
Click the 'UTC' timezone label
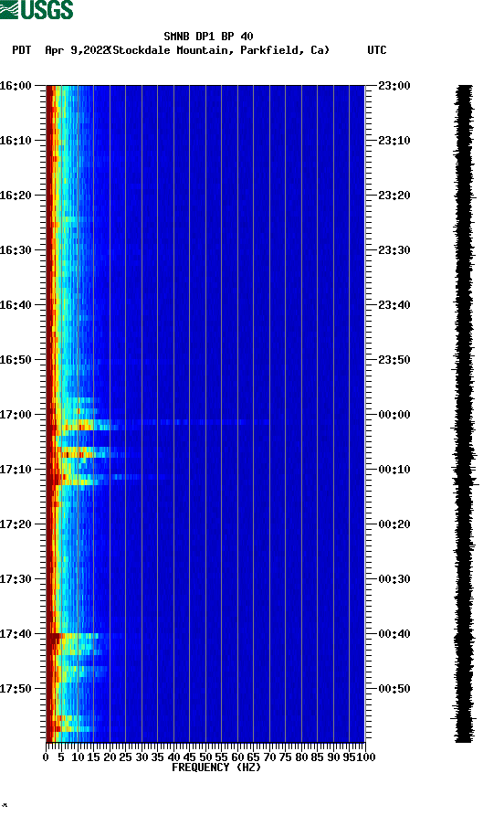377,50
